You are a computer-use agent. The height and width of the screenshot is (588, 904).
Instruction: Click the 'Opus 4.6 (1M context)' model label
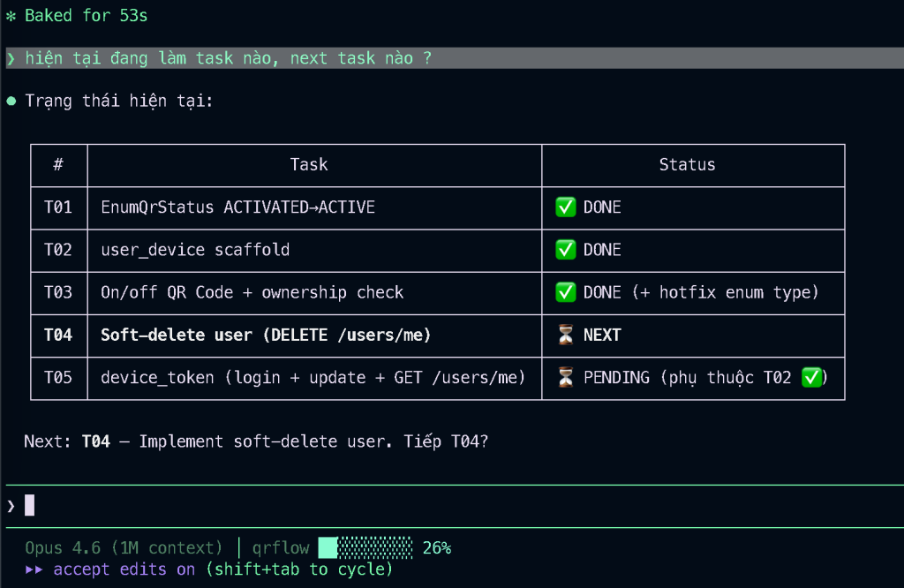tap(124, 548)
